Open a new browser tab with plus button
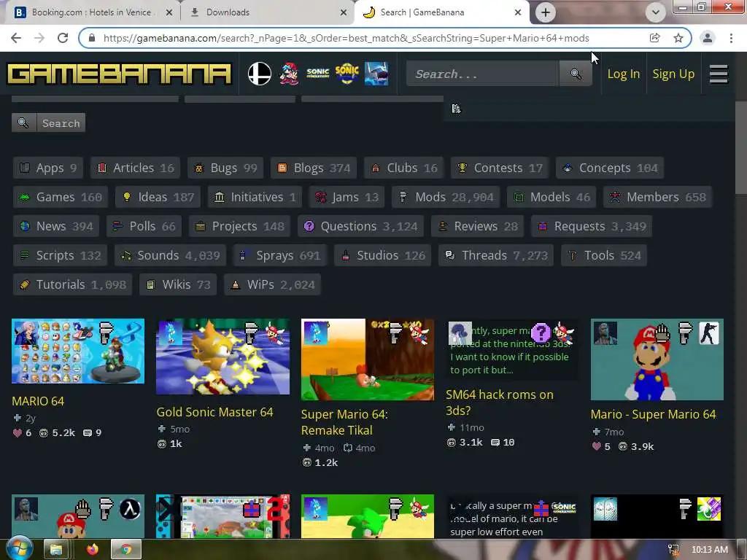 coord(546,12)
